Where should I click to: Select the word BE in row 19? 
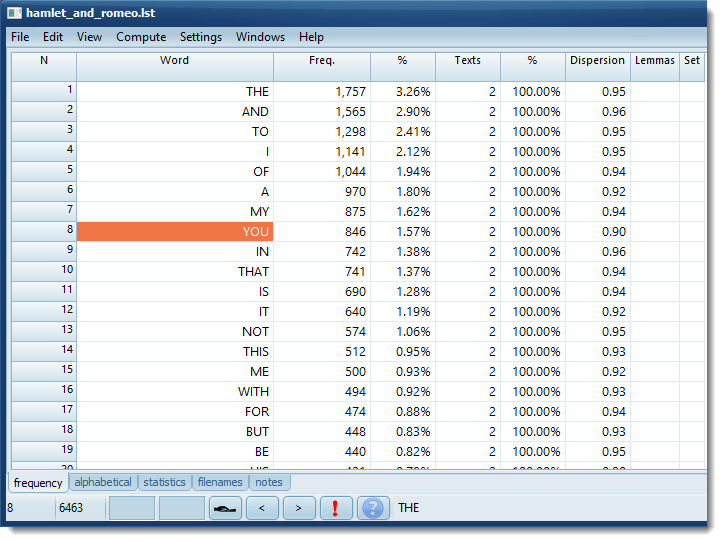[262, 452]
